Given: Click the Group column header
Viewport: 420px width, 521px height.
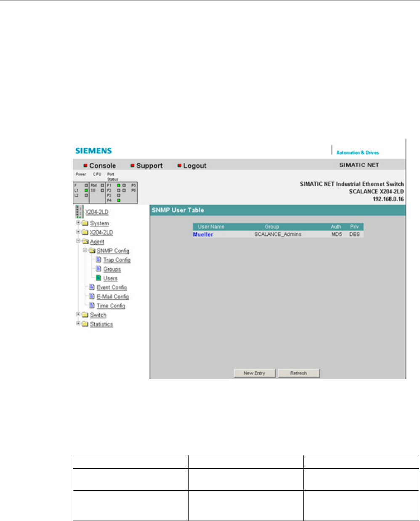Looking at the screenshot, I should point(272,227).
